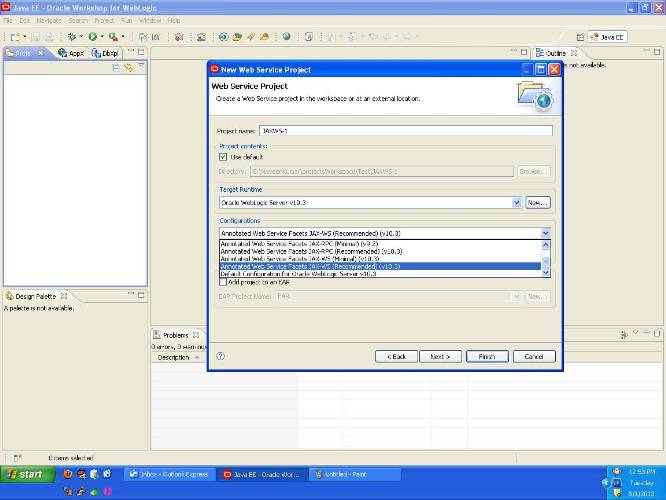This screenshot has width=666, height=500.
Task: Open the Run toolbar dropdown arrow
Action: 102,37
